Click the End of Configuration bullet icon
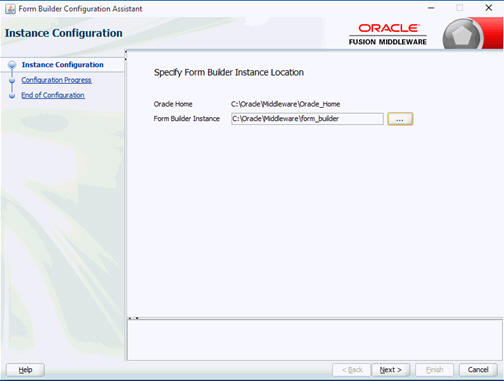The image size is (504, 381). [x=12, y=96]
